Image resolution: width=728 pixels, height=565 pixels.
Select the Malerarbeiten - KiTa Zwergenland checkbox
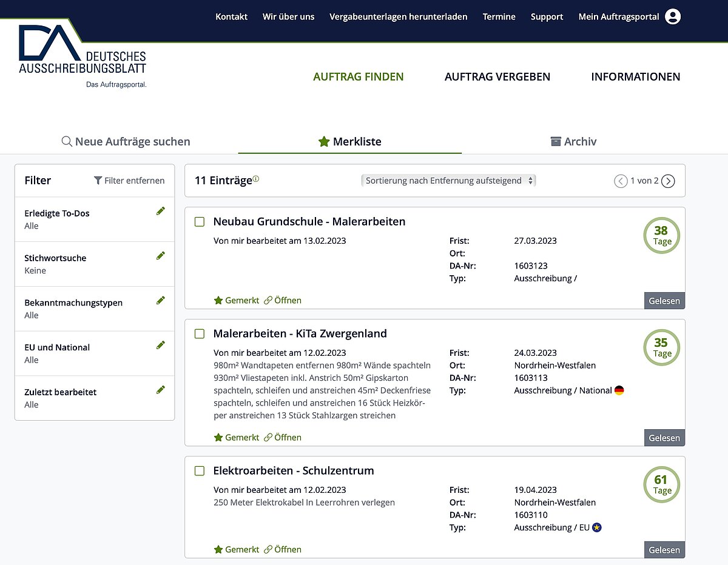point(200,333)
